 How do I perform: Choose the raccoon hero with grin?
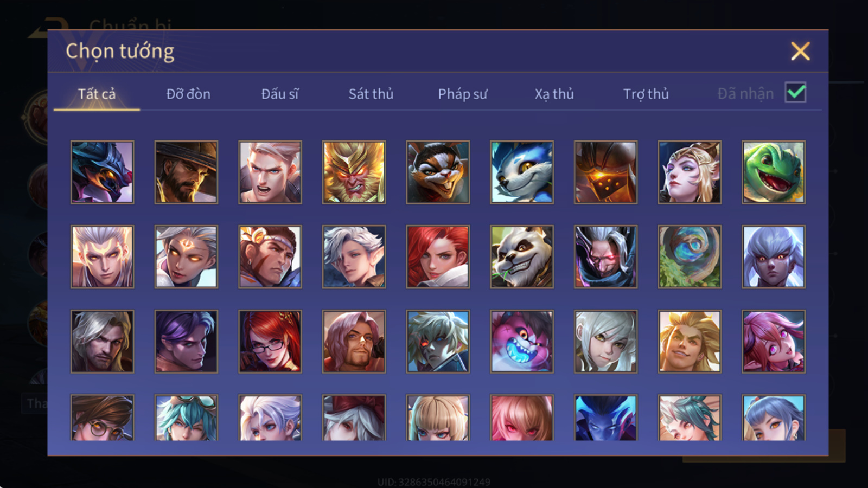(438, 172)
